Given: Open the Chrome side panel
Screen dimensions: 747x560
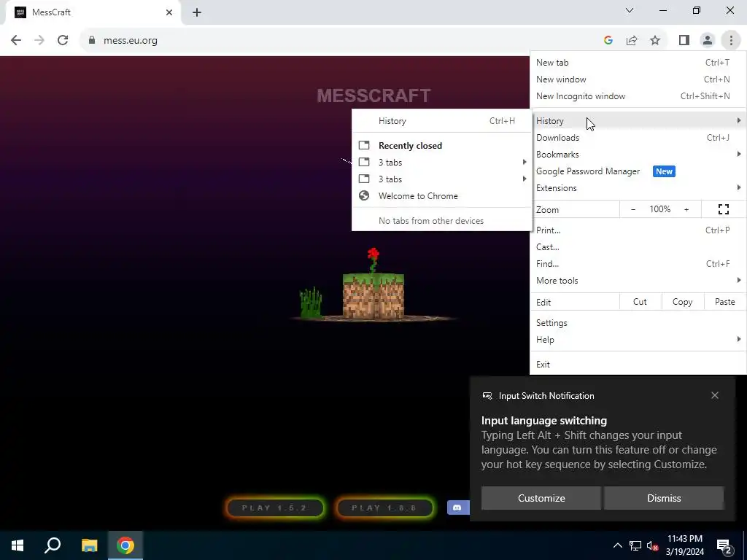Looking at the screenshot, I should pyautogui.click(x=684, y=41).
